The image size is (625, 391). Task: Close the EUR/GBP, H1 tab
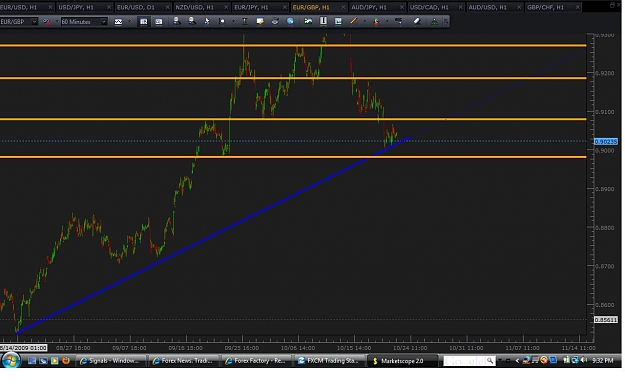[x=343, y=8]
